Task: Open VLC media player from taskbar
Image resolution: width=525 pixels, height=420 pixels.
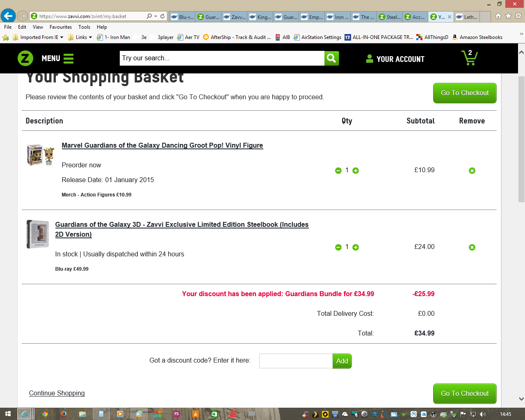Action: [x=196, y=414]
